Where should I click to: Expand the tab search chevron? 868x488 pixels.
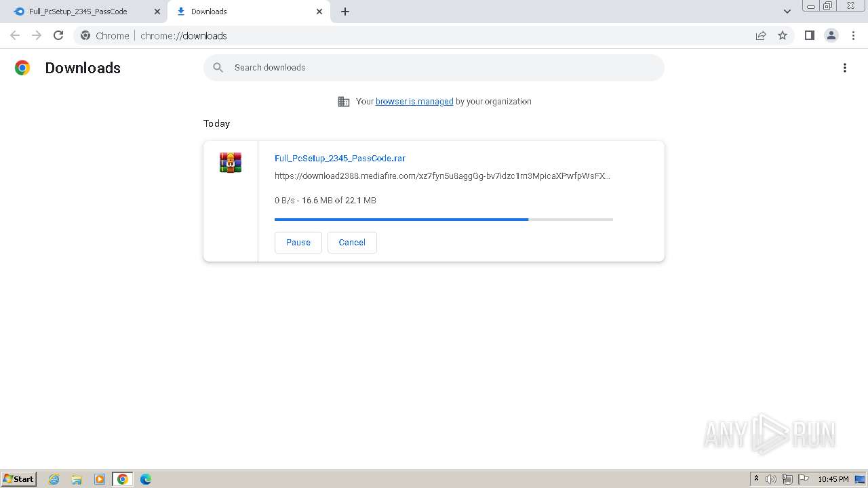(x=787, y=12)
